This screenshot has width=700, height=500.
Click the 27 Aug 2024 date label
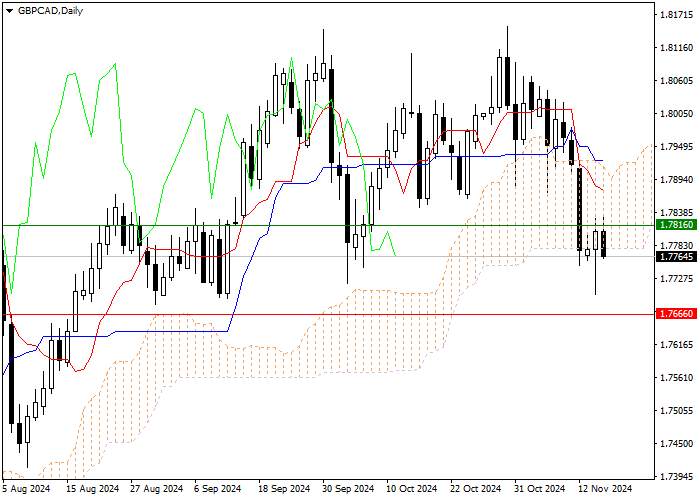click(157, 489)
